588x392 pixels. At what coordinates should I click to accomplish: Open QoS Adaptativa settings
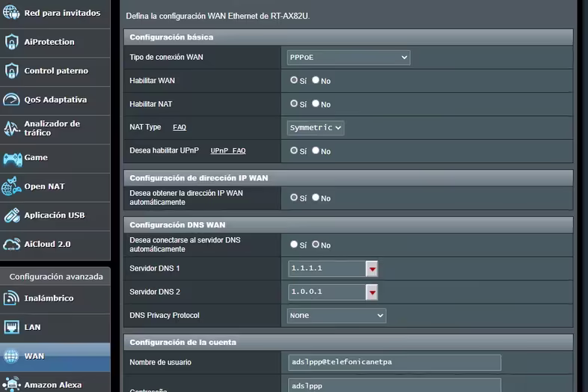pos(55,100)
